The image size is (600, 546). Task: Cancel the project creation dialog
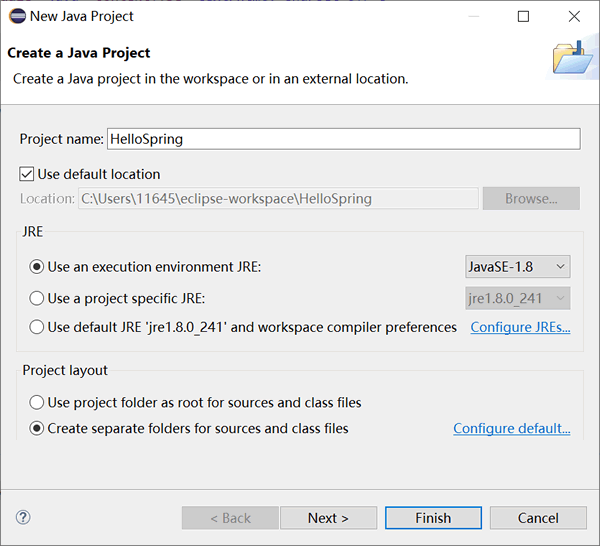[x=538, y=518]
